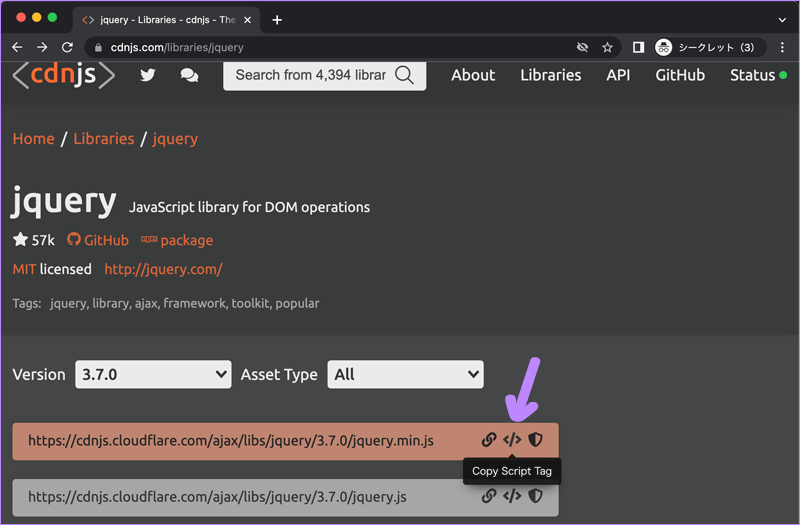Open the Version 3.7.0 dropdown
The image size is (800, 525).
pos(153,374)
